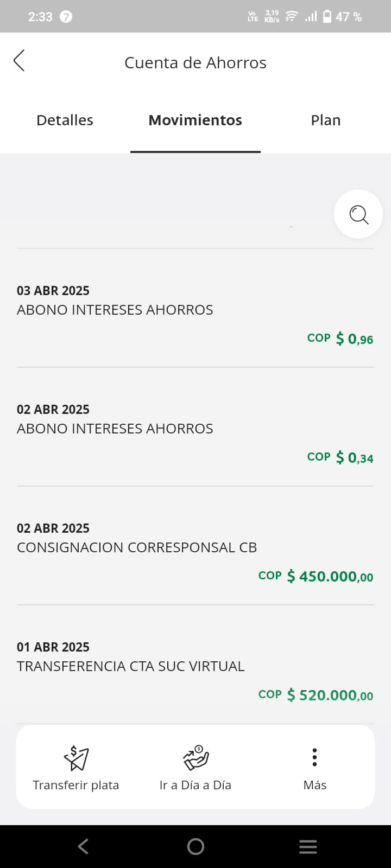Viewport: 391px width, 868px height.
Task: Select the Movimientos tab
Action: coord(195,120)
